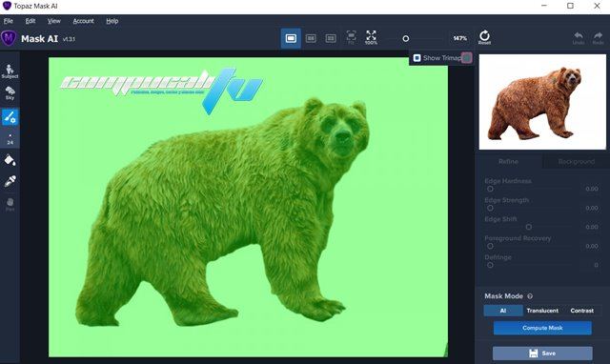Select the paint bucket fill tool
610x364 pixels.
[x=10, y=160]
